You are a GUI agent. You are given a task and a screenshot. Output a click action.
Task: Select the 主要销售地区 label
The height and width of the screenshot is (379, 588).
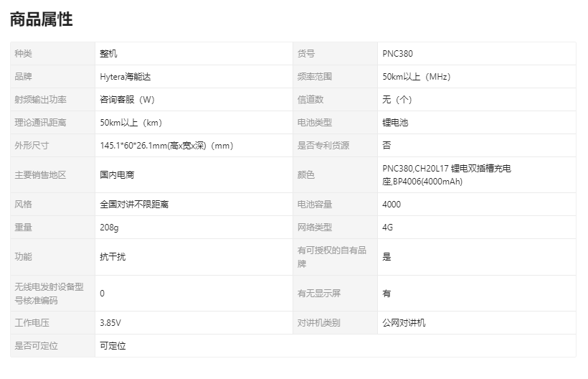(40, 175)
